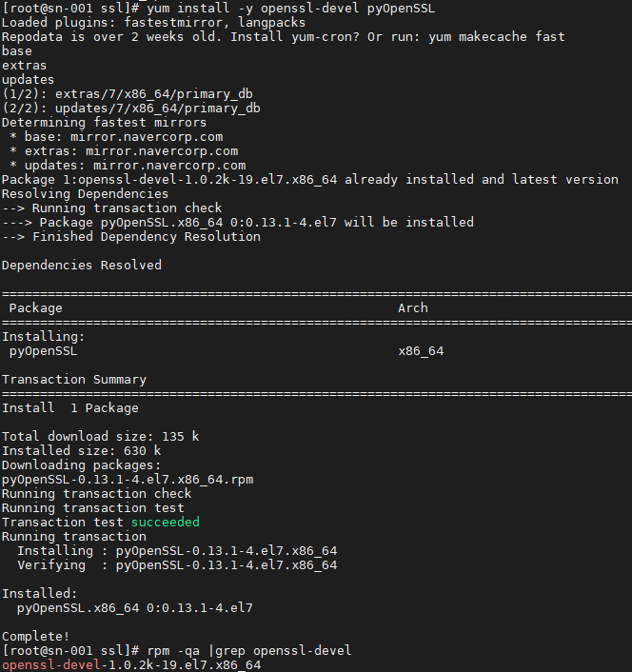Click the yum install command line
The height and width of the screenshot is (672, 632).
coord(219,9)
